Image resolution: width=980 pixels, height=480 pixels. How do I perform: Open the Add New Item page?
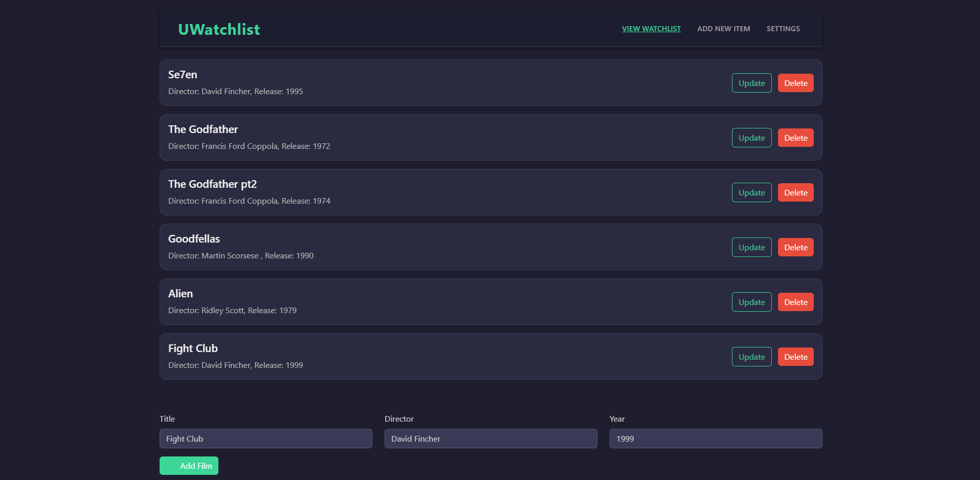(x=723, y=29)
